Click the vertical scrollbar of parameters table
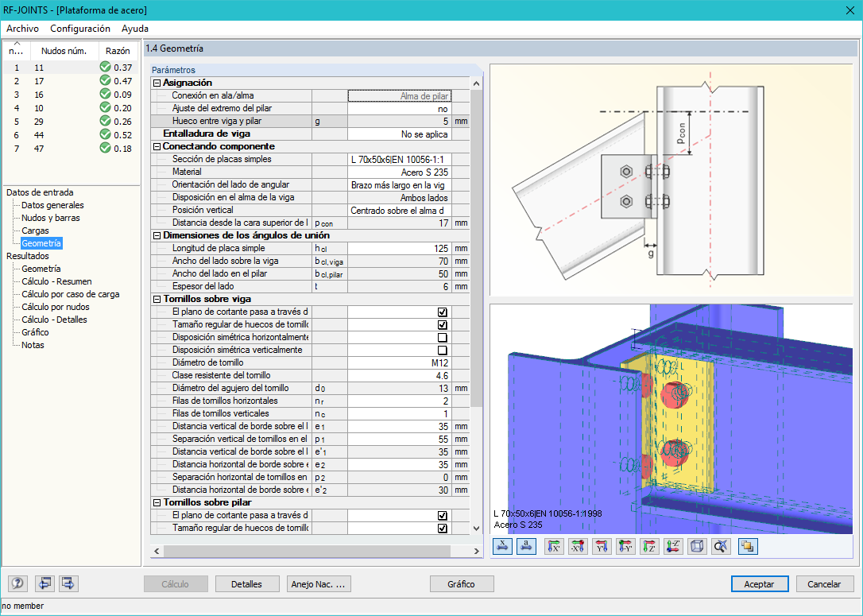Screen dimensions: 863x616 (476, 248)
